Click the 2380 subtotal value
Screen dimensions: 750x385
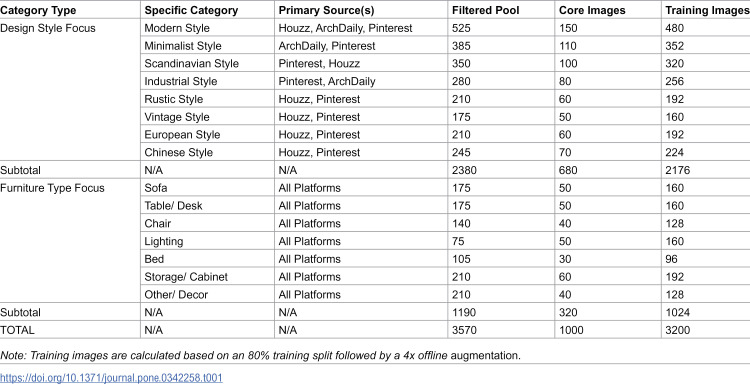click(x=464, y=170)
